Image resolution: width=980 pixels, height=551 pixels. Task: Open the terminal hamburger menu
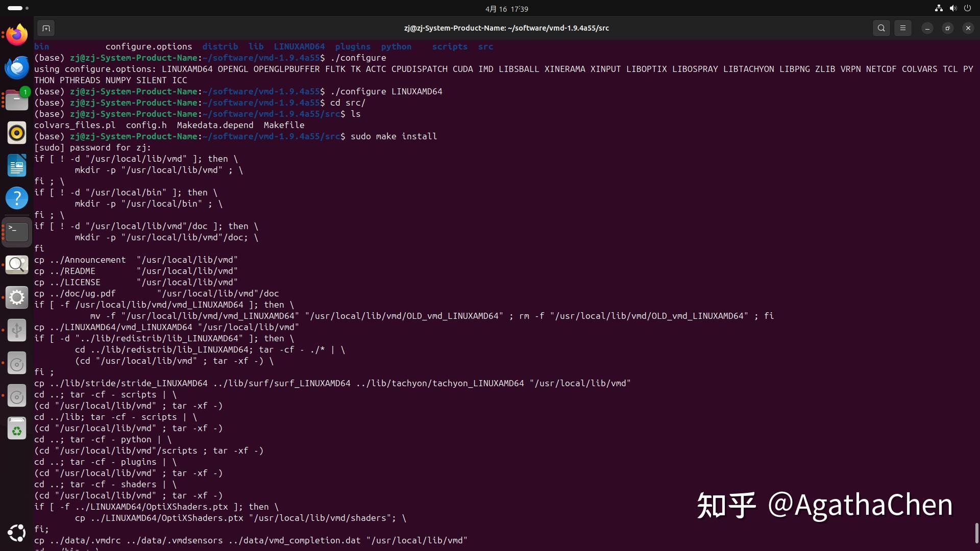(x=902, y=28)
